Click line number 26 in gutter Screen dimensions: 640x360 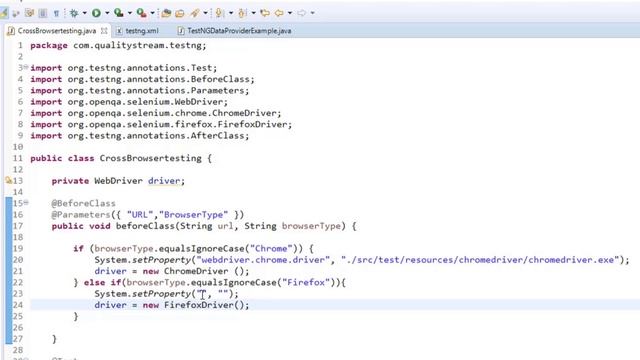click(x=18, y=328)
